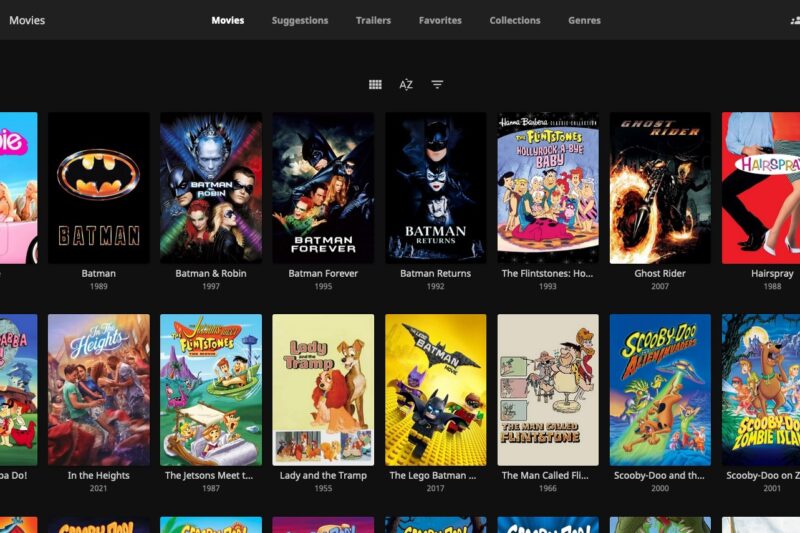Open Lady and the Tramp poster
800x533 pixels.
coord(323,390)
